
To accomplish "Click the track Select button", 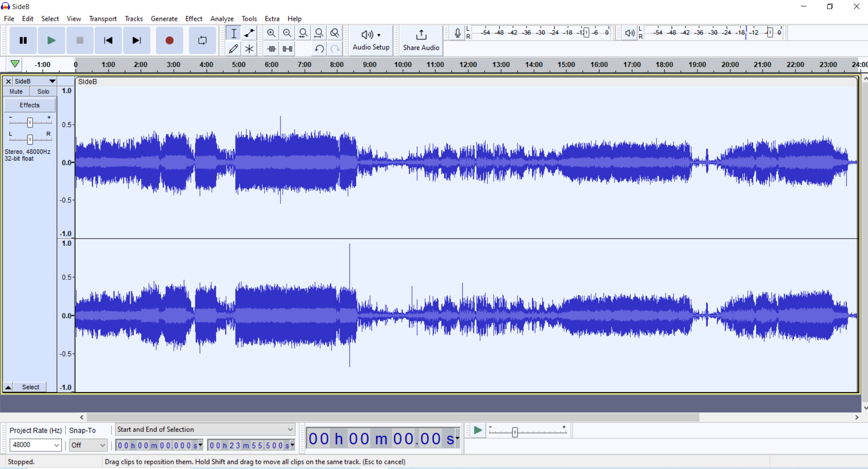I will [x=31, y=387].
